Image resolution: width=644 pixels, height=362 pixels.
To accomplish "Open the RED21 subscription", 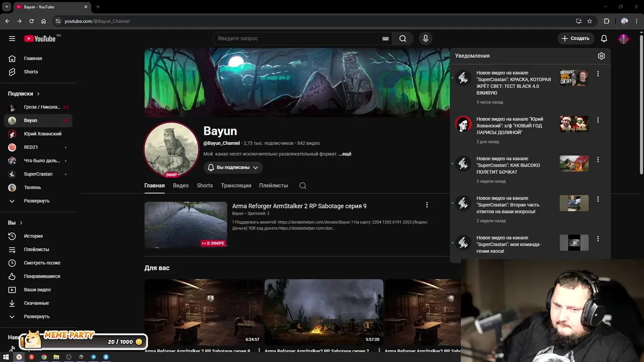I will click(38, 147).
